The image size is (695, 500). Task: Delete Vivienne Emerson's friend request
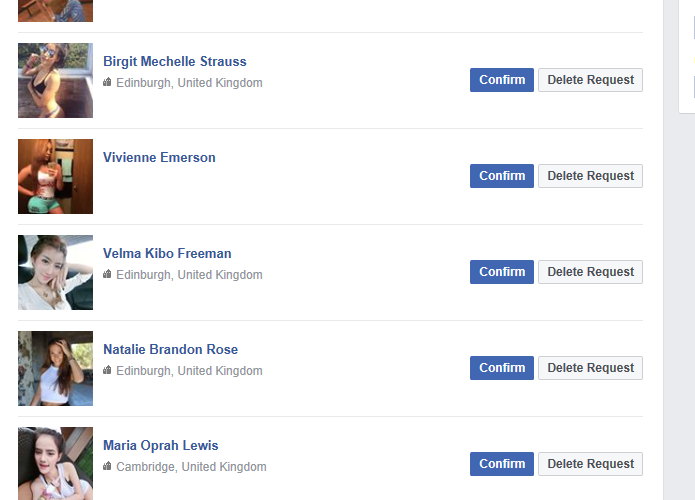pos(590,176)
